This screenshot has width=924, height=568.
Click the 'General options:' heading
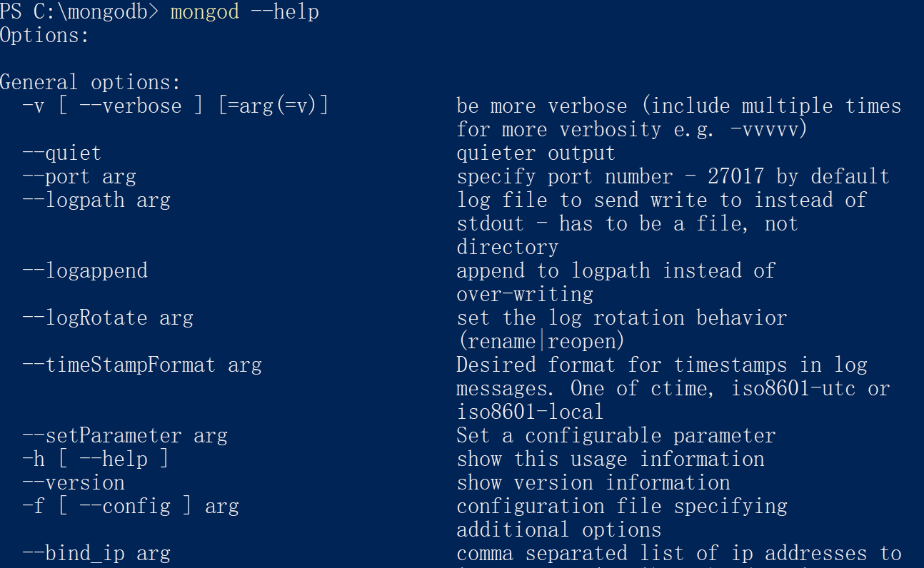91,83
